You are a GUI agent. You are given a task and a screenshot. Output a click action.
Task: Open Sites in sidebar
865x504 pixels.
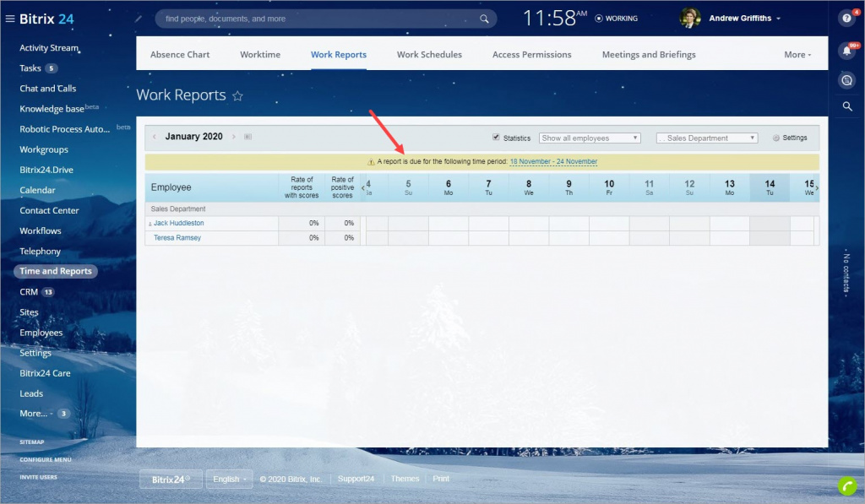pos(30,312)
